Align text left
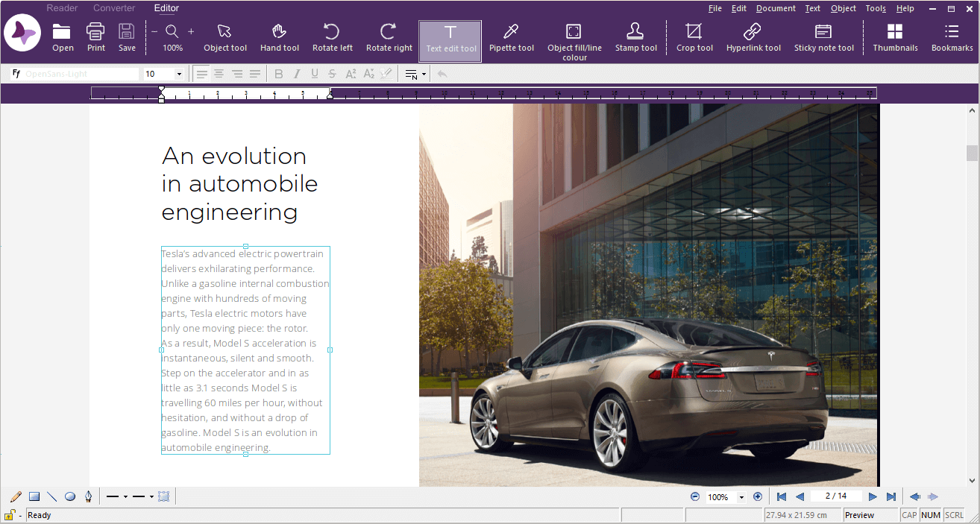 point(201,74)
